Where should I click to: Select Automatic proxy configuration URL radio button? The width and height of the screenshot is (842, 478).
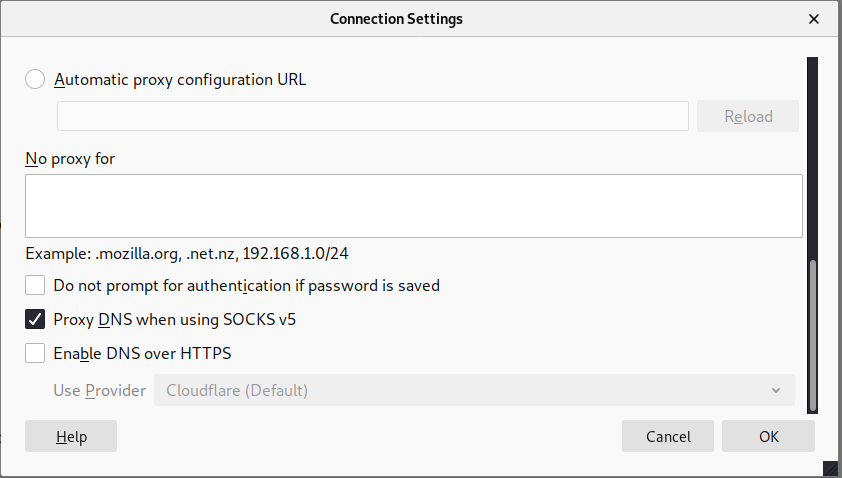(35, 80)
